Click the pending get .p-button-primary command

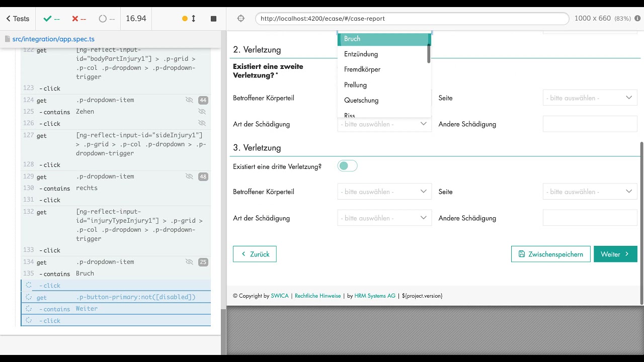116,297
